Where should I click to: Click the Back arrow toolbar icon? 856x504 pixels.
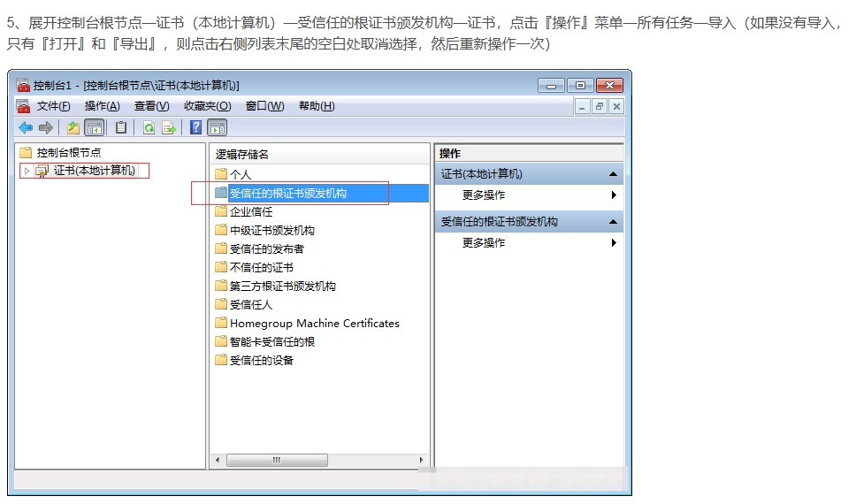[x=26, y=127]
